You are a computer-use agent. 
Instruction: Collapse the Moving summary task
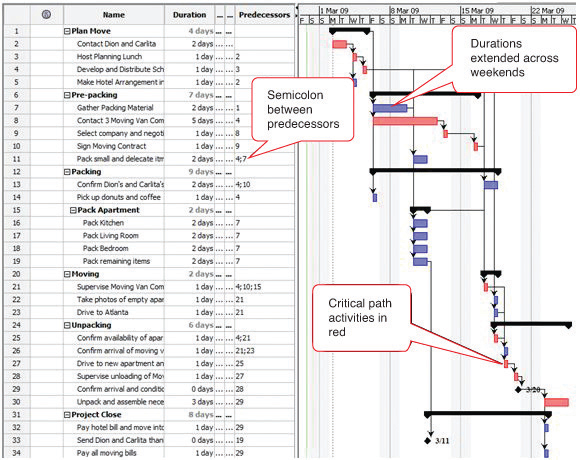(67, 274)
